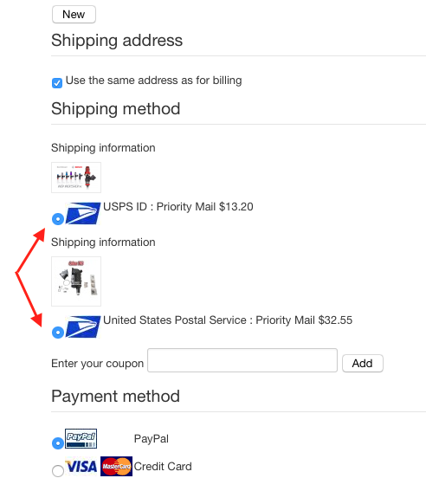Click the VISA card logo

(81, 467)
